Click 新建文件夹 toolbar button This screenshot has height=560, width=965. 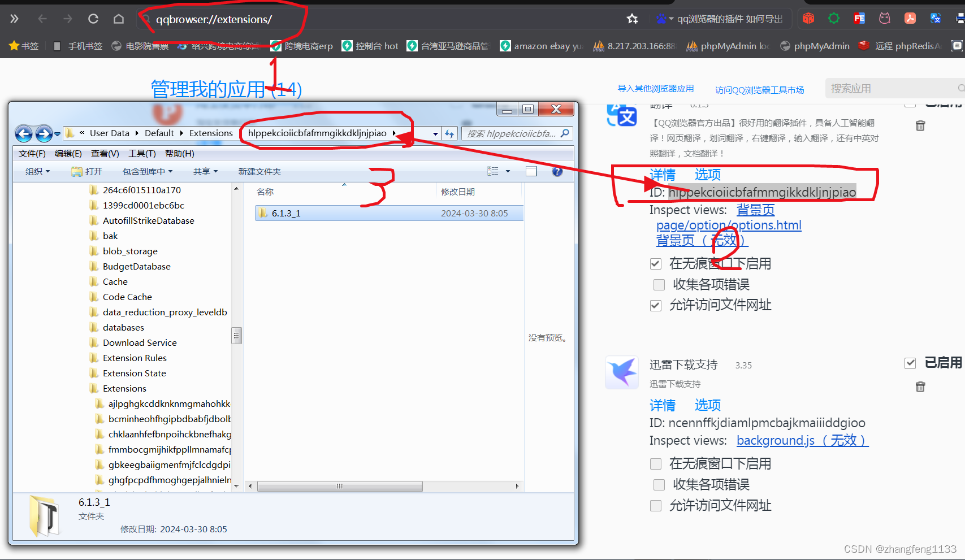coord(259,171)
